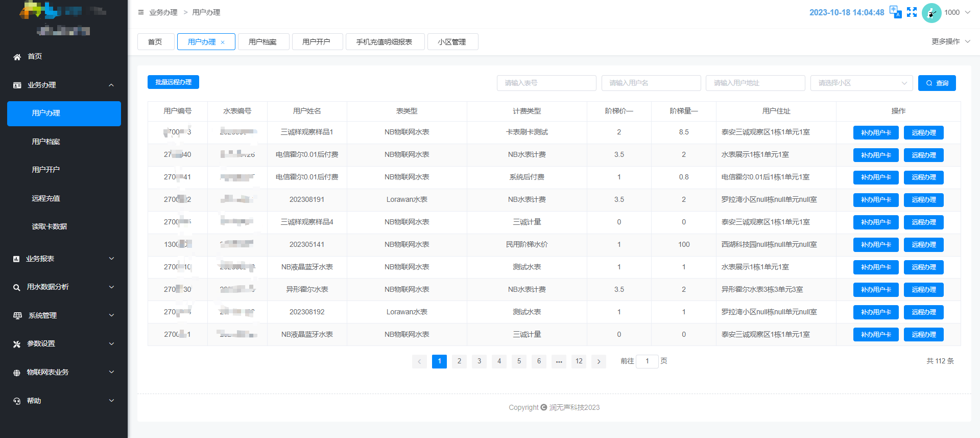This screenshot has width=980, height=438.
Task: Select 远程充值 in the sidebar
Action: 64,198
